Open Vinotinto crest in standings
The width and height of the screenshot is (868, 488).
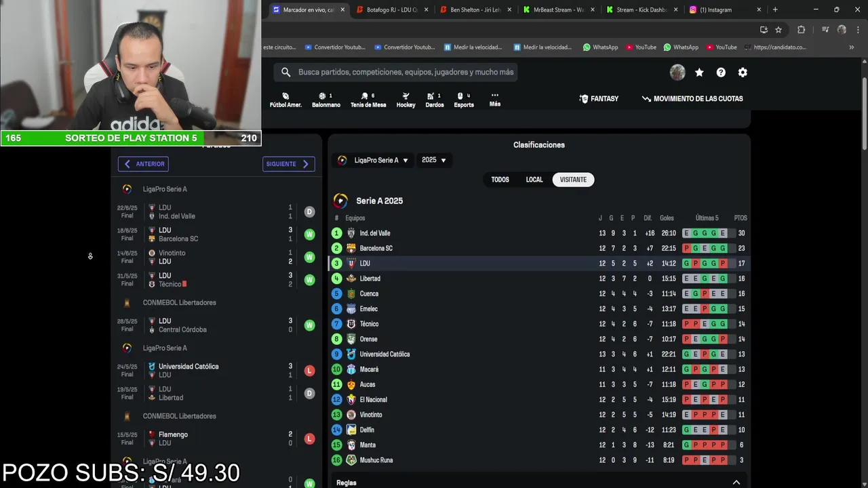click(x=351, y=415)
